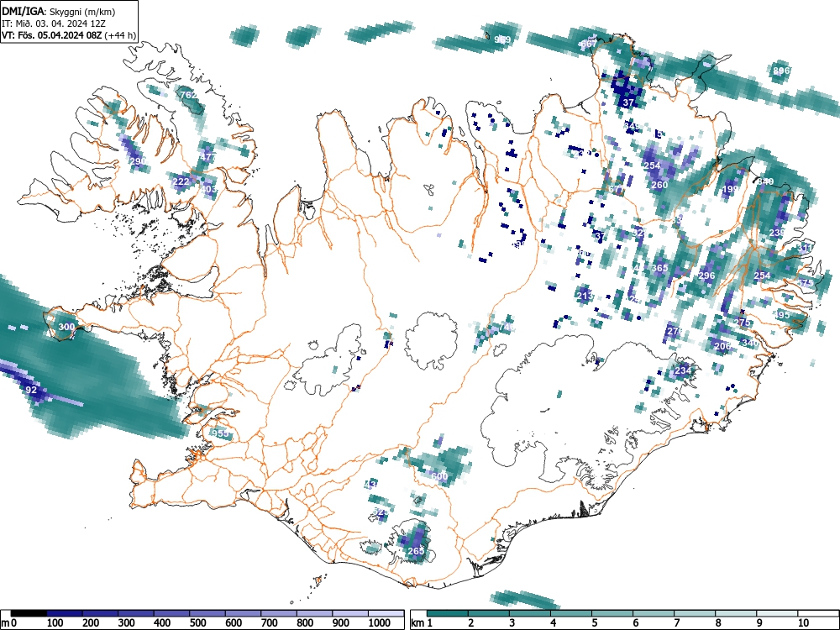Select the '403' visibility value on map
The image size is (840, 630).
pyautogui.click(x=209, y=189)
